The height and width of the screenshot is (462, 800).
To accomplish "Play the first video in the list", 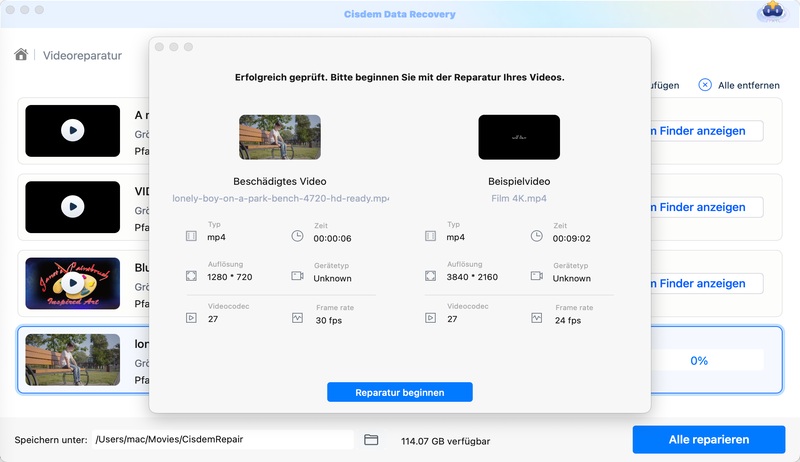I will (x=73, y=131).
